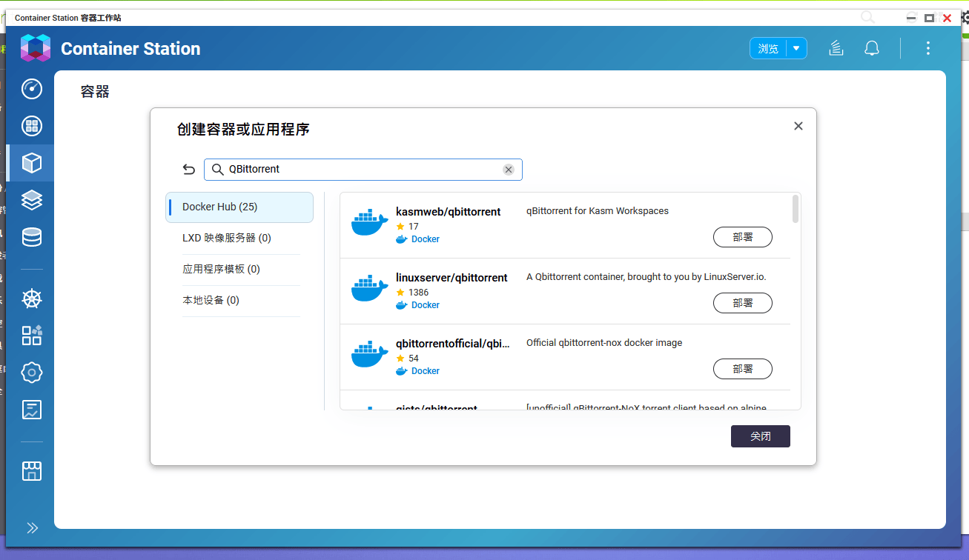This screenshot has height=560, width=969.
Task: Open the Event logs chart icon
Action: tap(32, 410)
